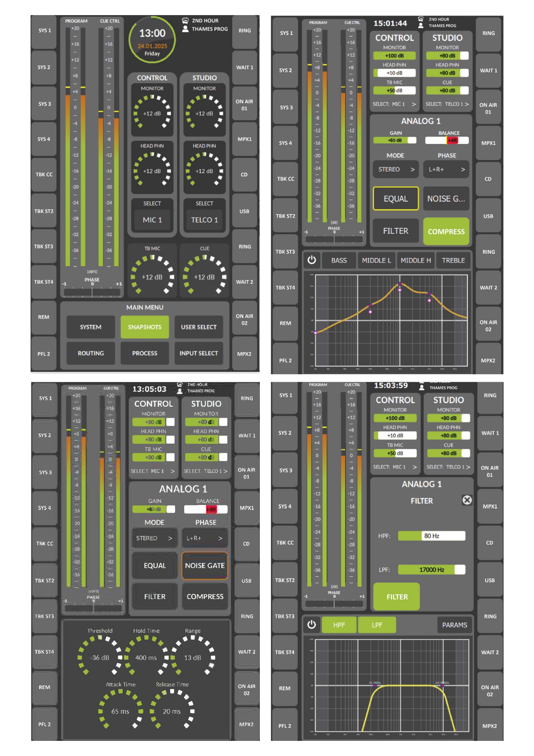Viewport: 534px width, 756px height.
Task: Adjust the LPF slider showing 17000 Hz
Action: 432,569
